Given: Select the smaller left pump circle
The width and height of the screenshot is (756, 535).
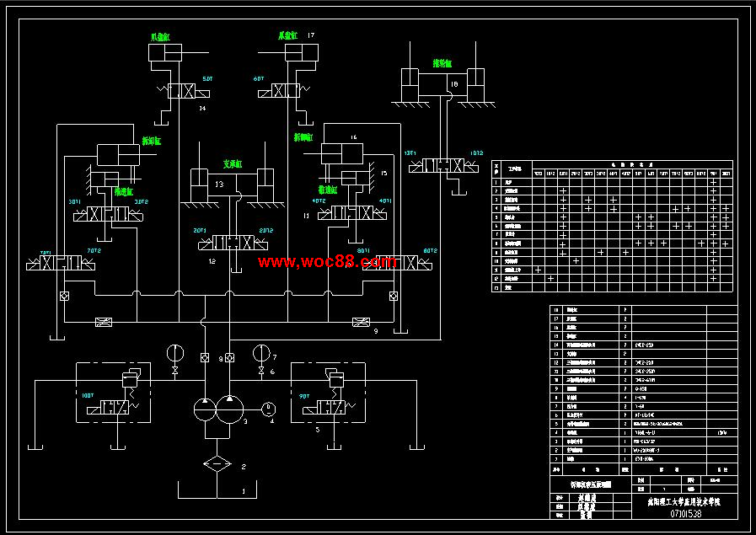Looking at the screenshot, I should [x=205, y=409].
